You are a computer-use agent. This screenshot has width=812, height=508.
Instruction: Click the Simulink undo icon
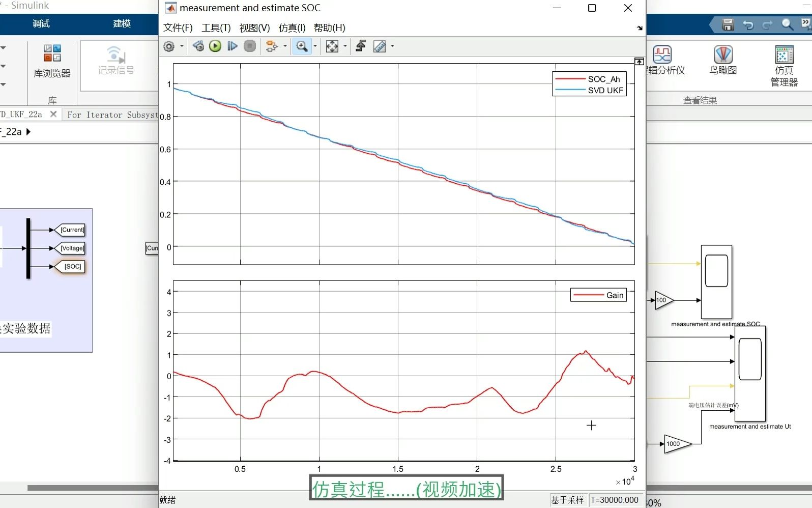[748, 24]
